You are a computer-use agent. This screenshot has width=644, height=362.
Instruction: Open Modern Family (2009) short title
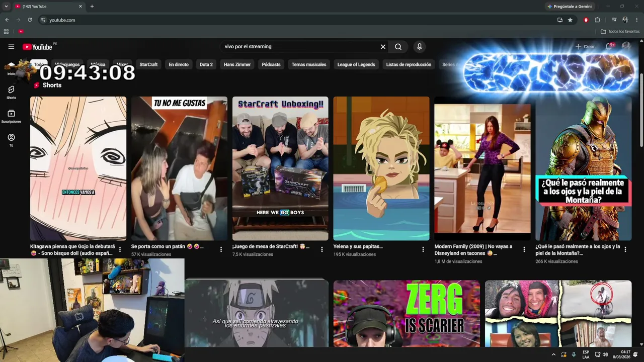(473, 250)
